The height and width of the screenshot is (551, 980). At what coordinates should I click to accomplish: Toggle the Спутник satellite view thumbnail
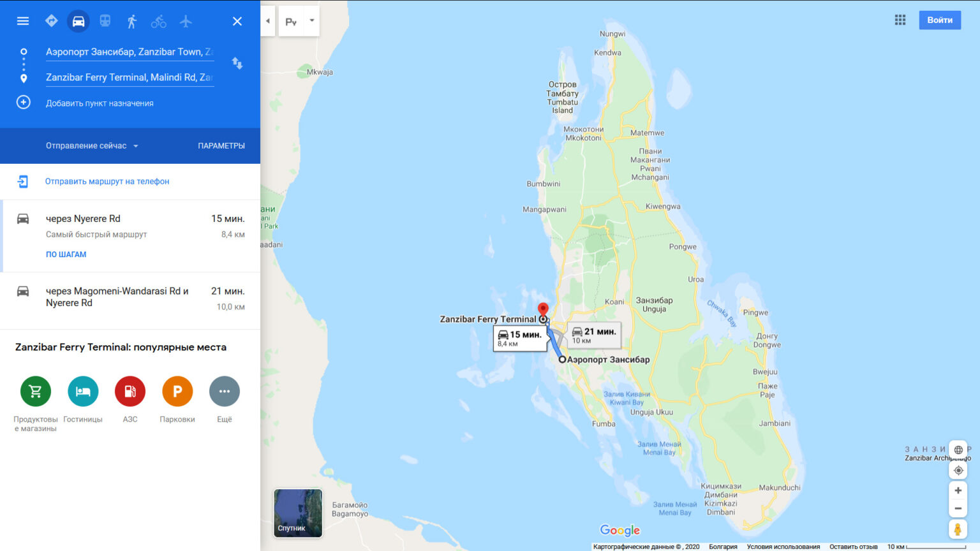(298, 513)
